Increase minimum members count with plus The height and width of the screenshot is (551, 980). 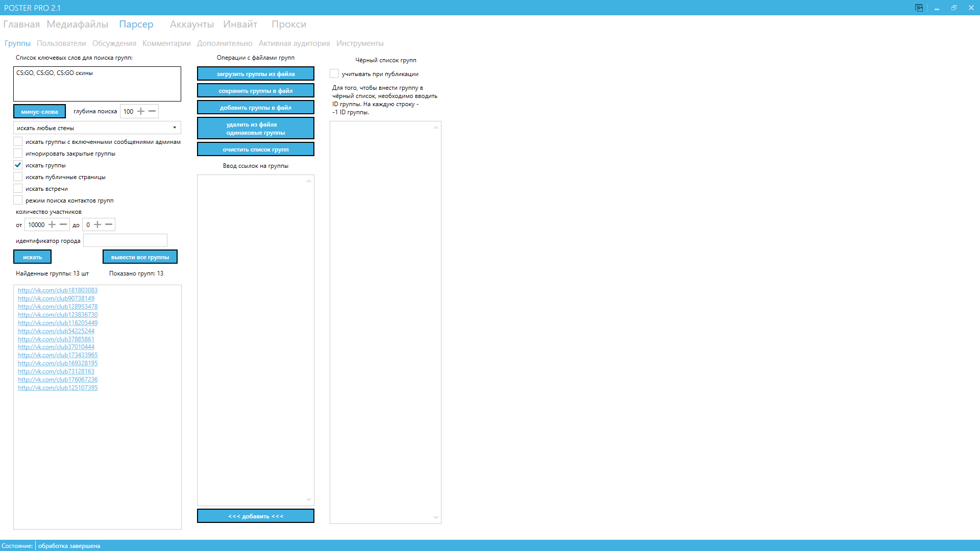[52, 224]
